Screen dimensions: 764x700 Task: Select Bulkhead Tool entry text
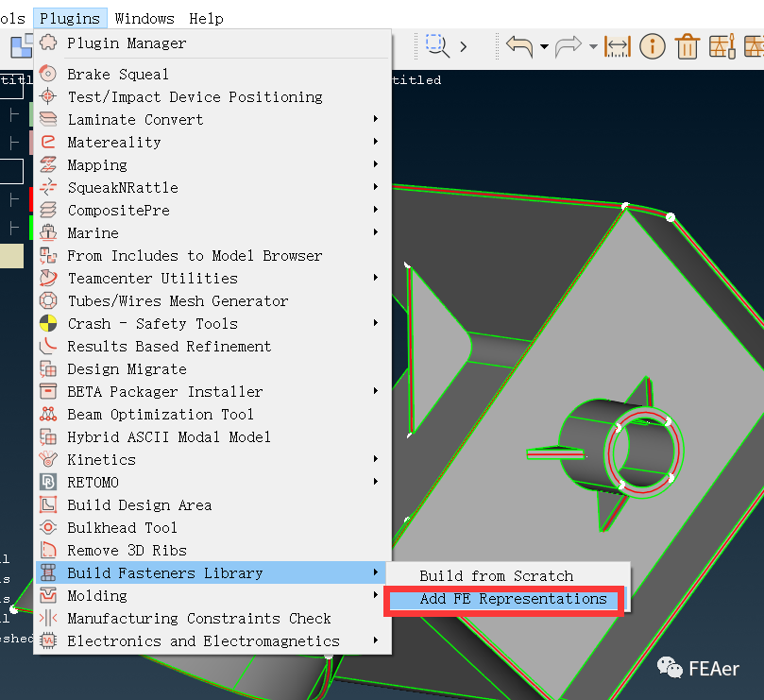pyautogui.click(x=122, y=527)
